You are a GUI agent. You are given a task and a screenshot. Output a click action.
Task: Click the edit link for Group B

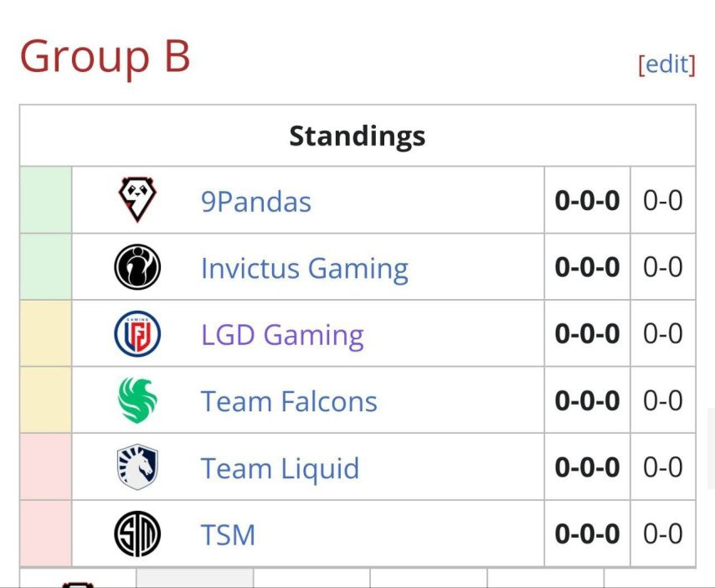667,64
